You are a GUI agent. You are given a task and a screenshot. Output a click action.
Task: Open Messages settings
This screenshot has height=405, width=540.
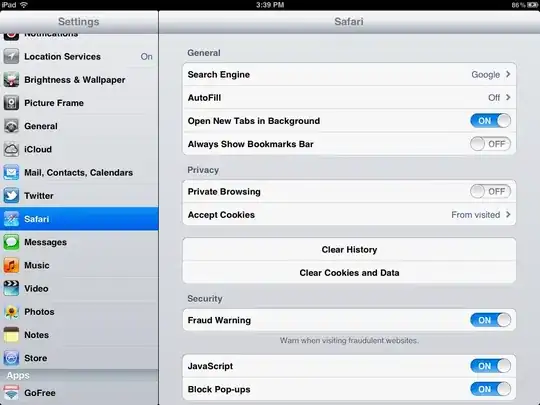pyautogui.click(x=79, y=242)
